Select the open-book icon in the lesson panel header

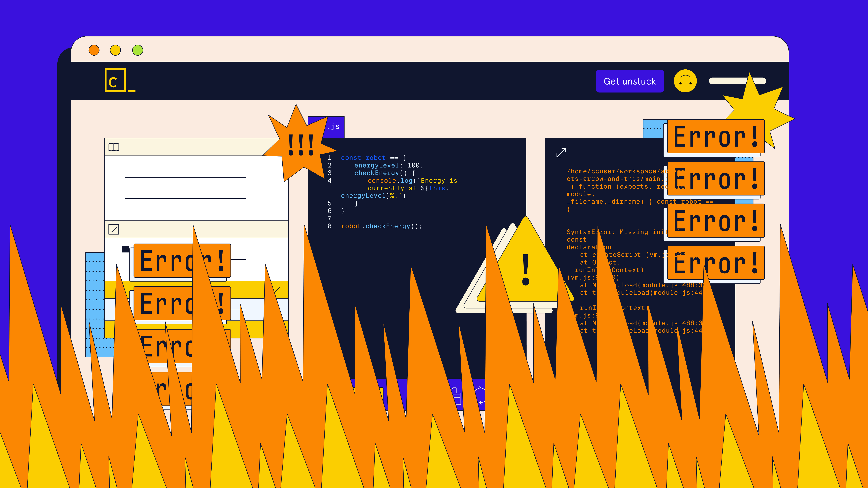(114, 147)
